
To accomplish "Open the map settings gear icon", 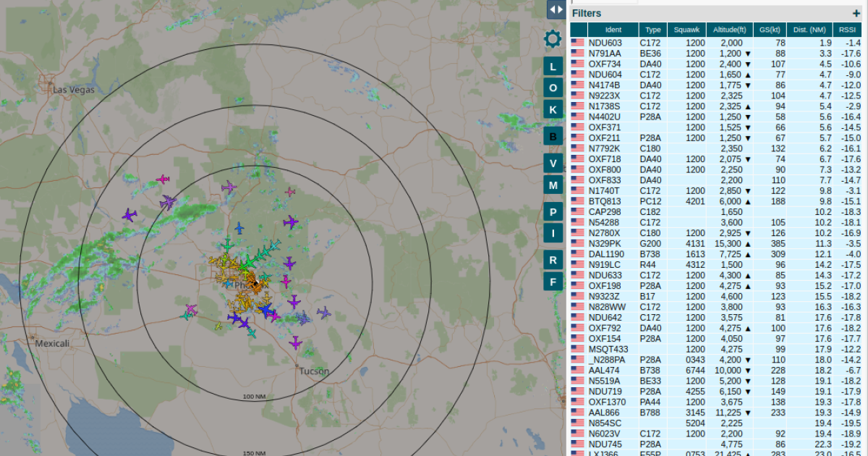I will (553, 38).
